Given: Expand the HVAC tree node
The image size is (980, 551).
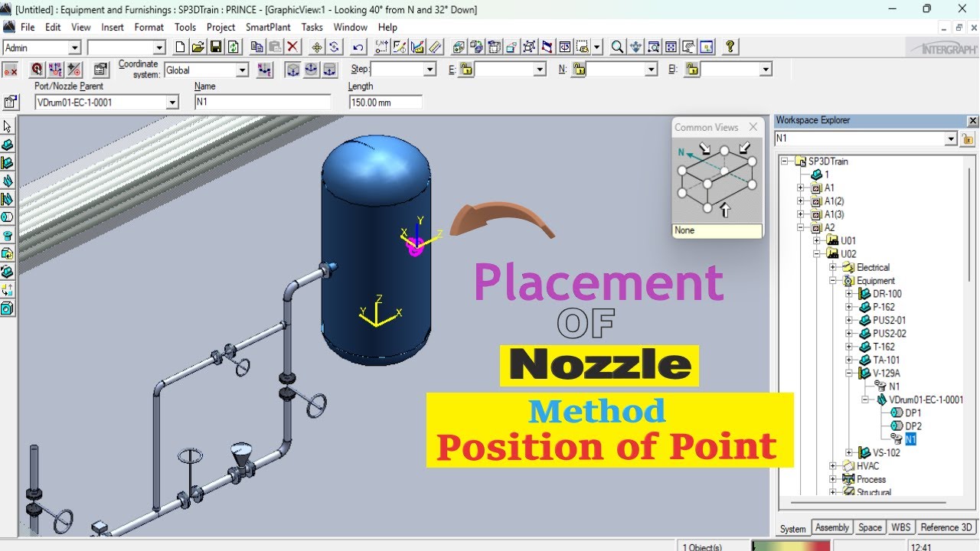Looking at the screenshot, I should point(833,466).
